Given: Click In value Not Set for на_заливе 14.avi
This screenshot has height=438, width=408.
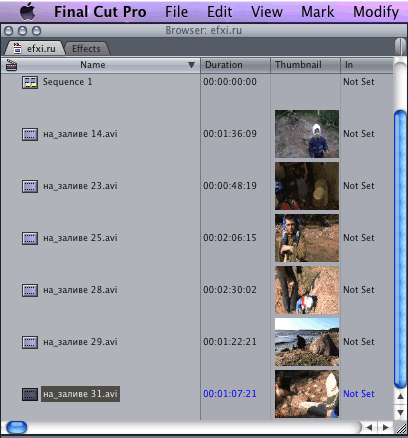Looking at the screenshot, I should 359,134.
